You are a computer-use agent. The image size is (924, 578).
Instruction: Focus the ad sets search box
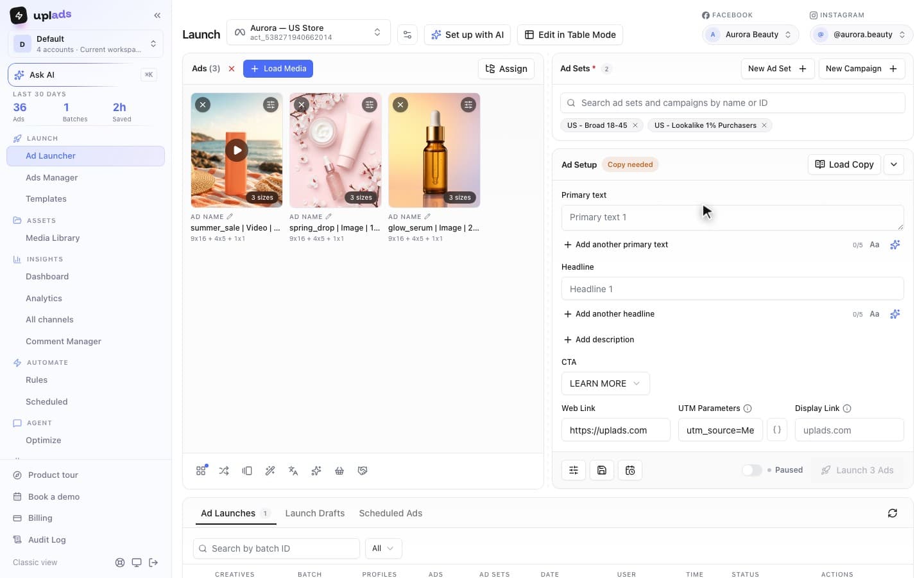pos(732,103)
